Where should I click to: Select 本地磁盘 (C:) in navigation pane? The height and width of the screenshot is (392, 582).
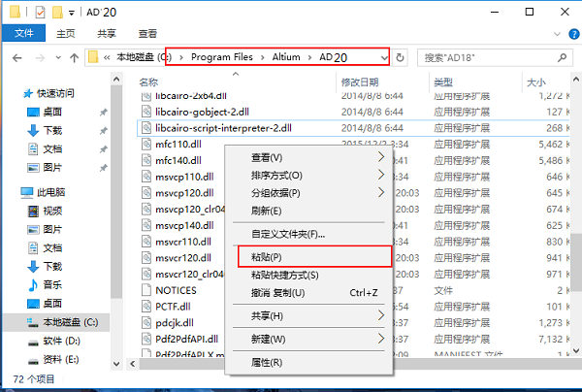(x=70, y=322)
